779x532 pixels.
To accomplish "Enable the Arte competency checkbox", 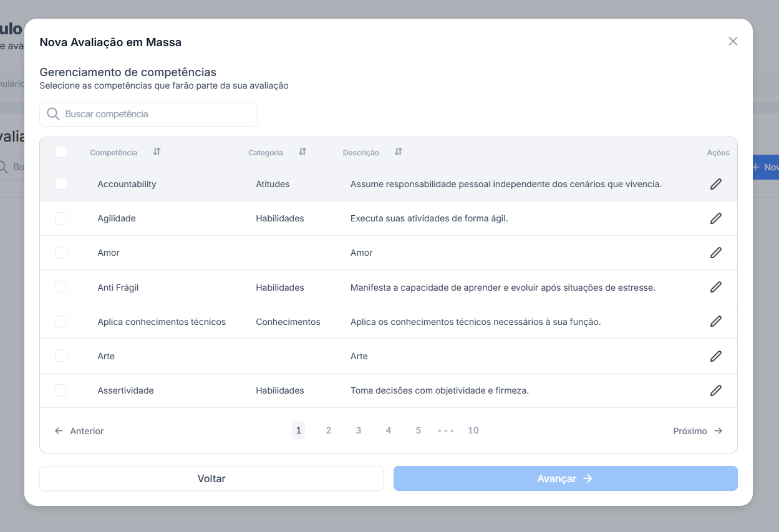I will [x=61, y=355].
